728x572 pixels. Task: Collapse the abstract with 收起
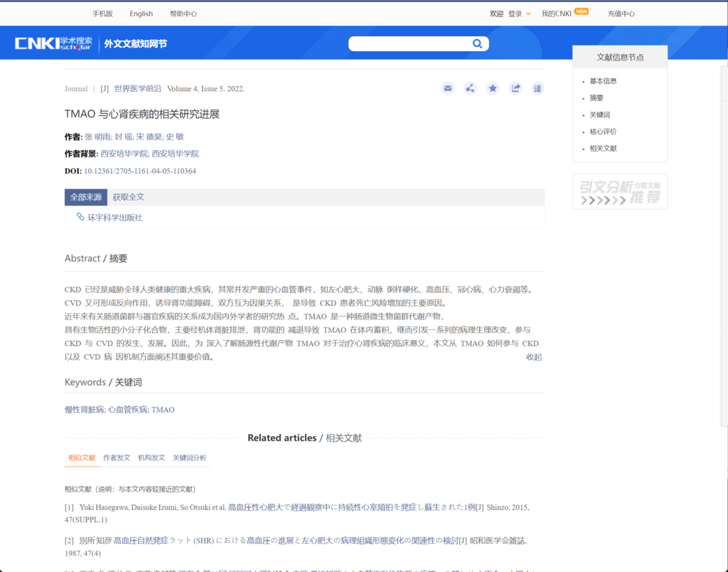534,357
